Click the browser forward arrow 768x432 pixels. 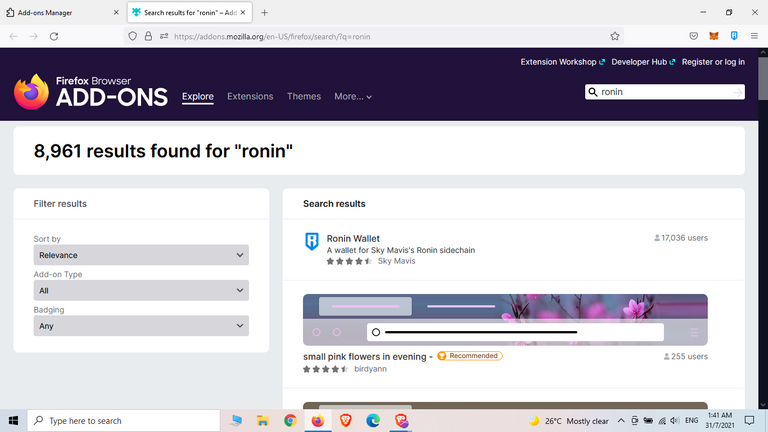point(33,36)
